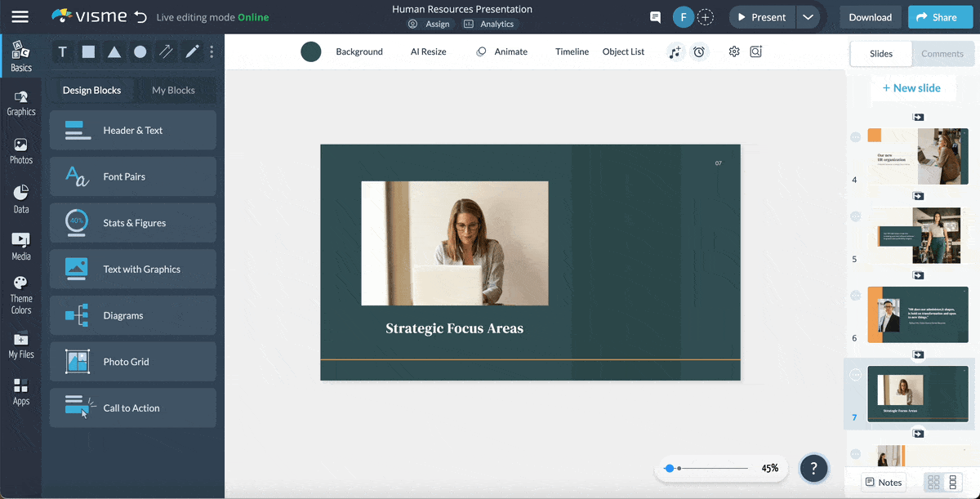The image size is (980, 499).
Task: Open slide timing with the clock icon
Action: (x=699, y=51)
